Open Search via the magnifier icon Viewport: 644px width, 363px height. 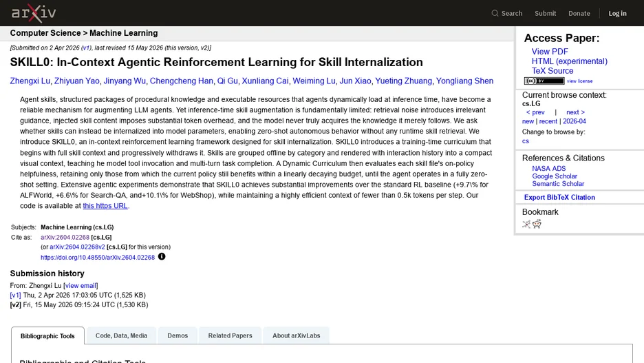coord(495,13)
